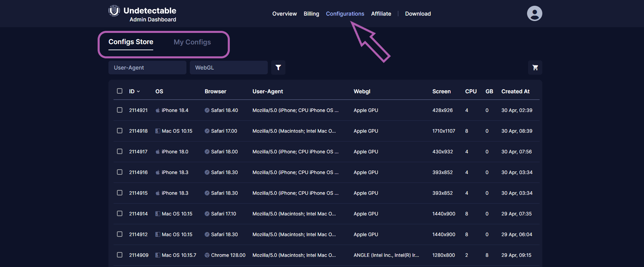644x267 pixels.
Task: Switch to the My Configs tab
Action: [x=192, y=42]
